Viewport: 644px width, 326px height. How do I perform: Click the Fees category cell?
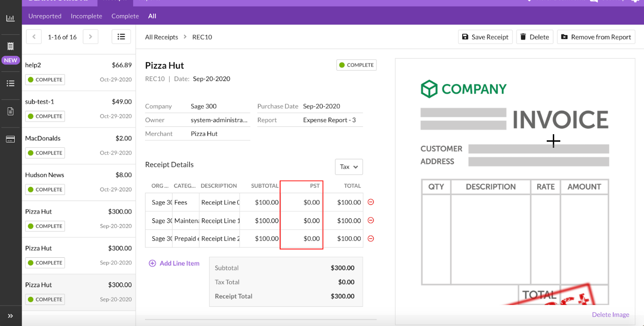(x=186, y=202)
